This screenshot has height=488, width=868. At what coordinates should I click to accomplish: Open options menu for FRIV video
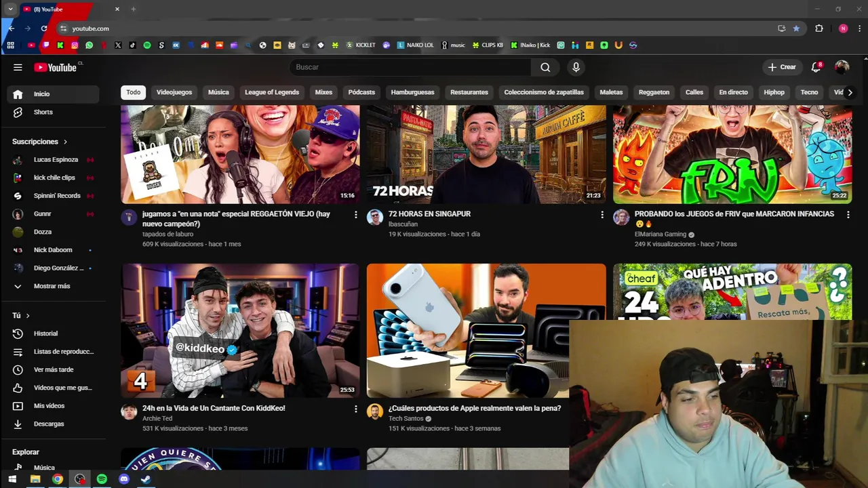tap(848, 214)
